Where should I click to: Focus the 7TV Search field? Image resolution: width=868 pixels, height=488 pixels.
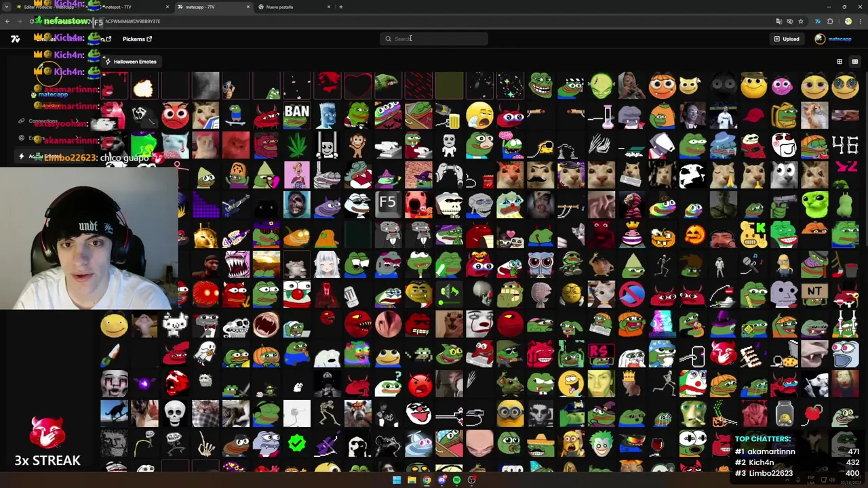click(x=434, y=39)
